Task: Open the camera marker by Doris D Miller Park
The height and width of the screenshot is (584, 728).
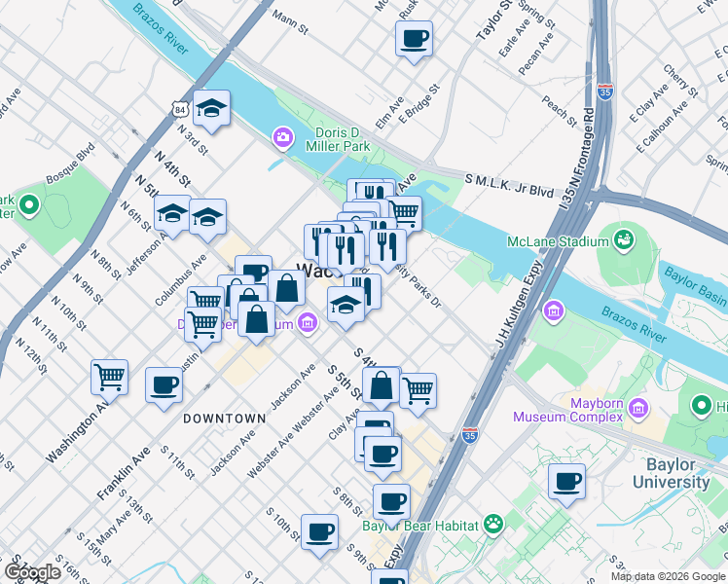Action: [x=283, y=138]
